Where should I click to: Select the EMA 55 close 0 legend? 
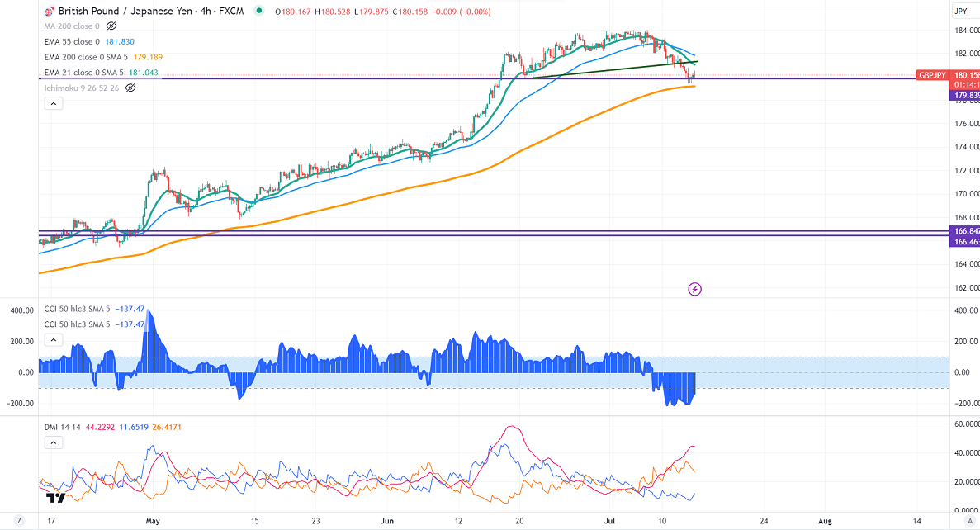[72, 42]
